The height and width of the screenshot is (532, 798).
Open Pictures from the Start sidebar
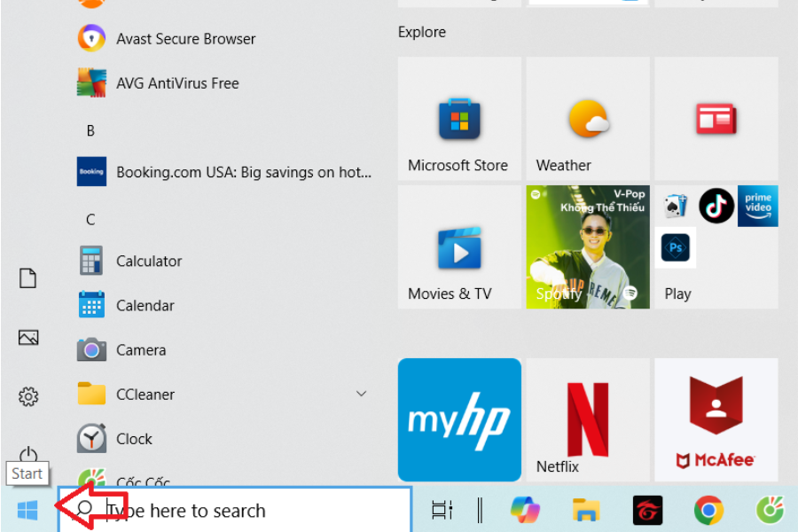coord(27,337)
